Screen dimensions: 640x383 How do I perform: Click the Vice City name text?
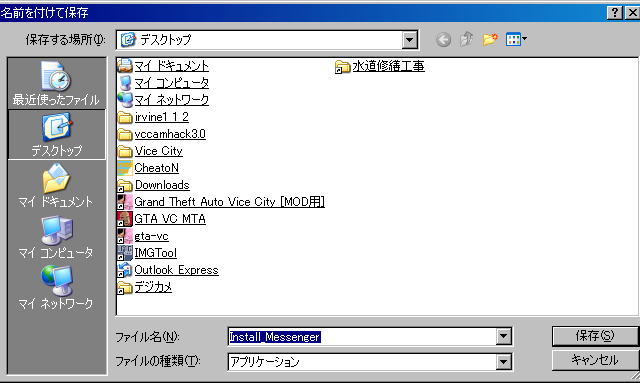pos(158,151)
